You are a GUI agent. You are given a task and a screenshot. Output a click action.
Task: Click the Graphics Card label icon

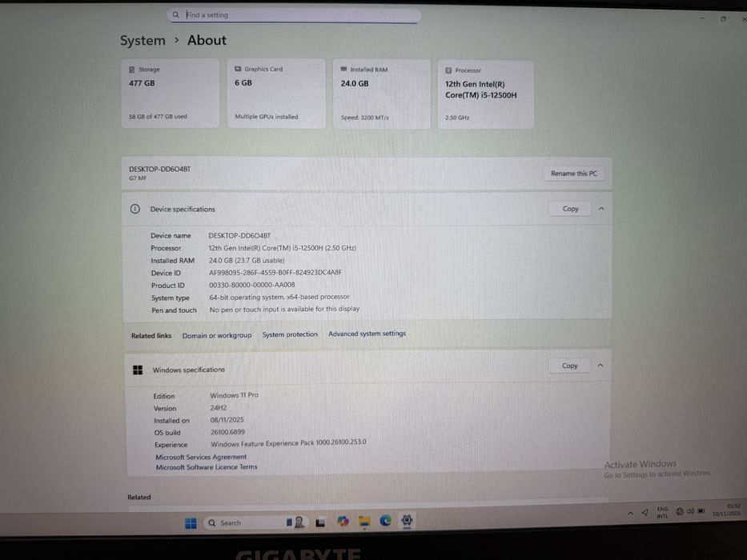click(x=238, y=69)
